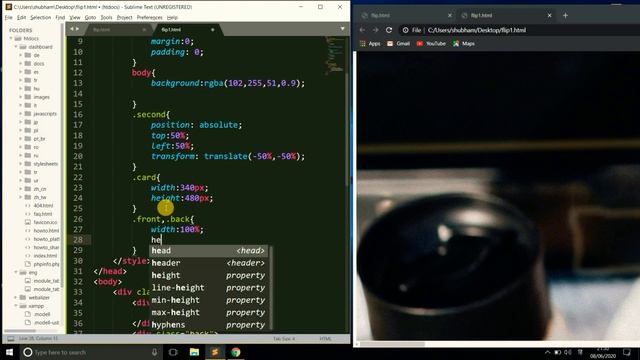Expand the javascripts folder
The width and height of the screenshot is (640, 360).
(x=21, y=114)
